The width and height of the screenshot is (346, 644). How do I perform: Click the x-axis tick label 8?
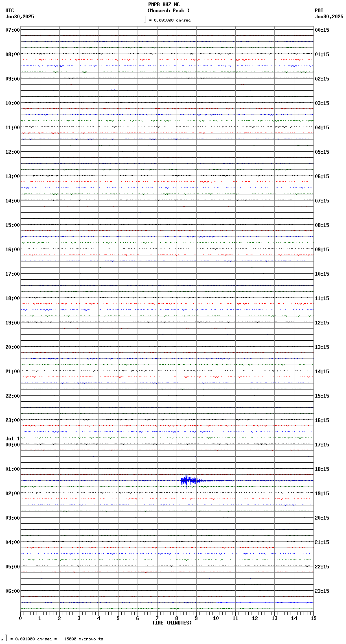click(x=177, y=618)
